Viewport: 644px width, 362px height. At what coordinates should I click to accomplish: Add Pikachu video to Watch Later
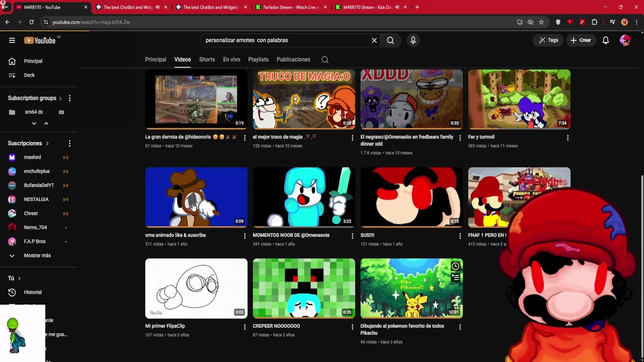pos(455,266)
